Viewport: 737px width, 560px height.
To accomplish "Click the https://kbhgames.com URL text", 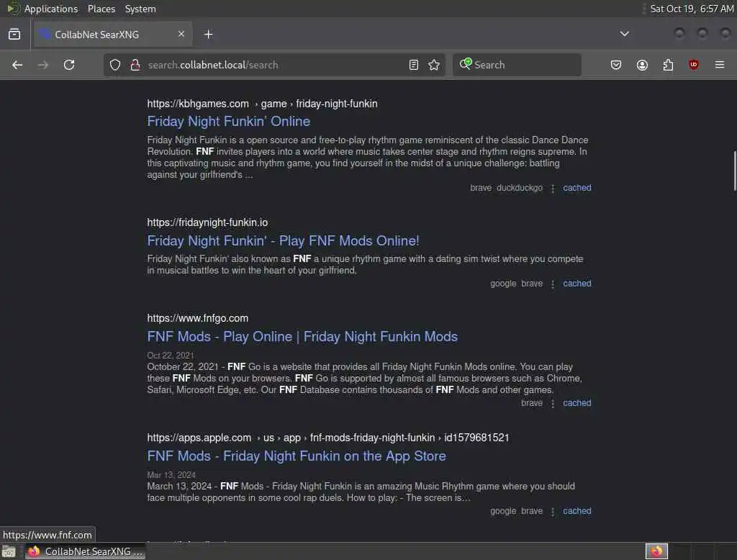I will [x=198, y=104].
